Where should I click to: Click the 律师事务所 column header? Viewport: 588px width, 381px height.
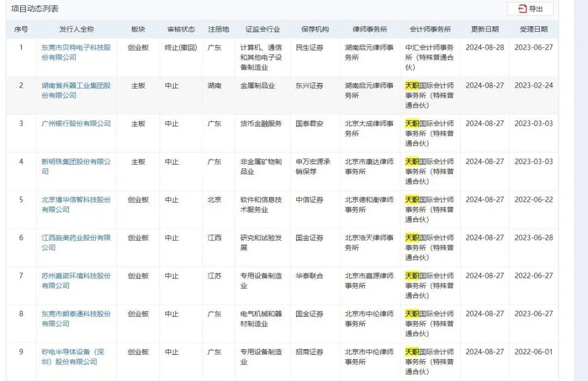tap(370, 29)
